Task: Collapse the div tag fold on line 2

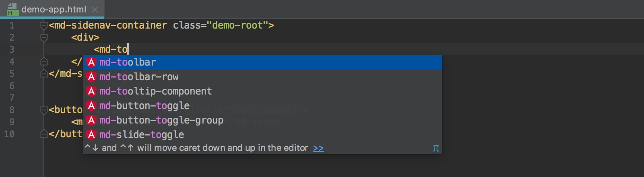Action: [x=44, y=38]
